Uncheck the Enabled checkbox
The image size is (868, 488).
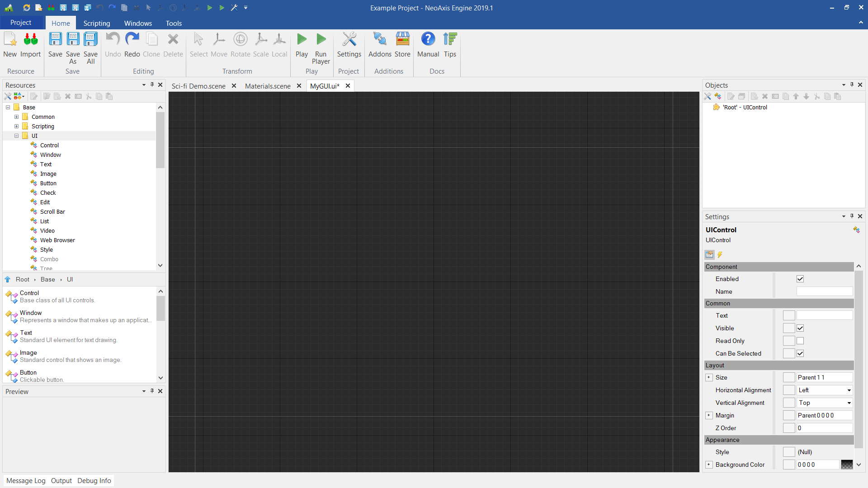[800, 279]
